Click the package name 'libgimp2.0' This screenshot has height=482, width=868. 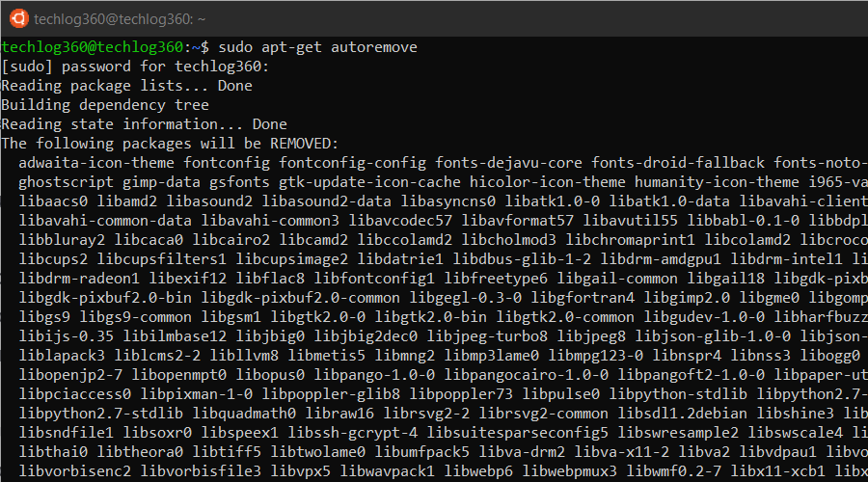[x=687, y=298]
